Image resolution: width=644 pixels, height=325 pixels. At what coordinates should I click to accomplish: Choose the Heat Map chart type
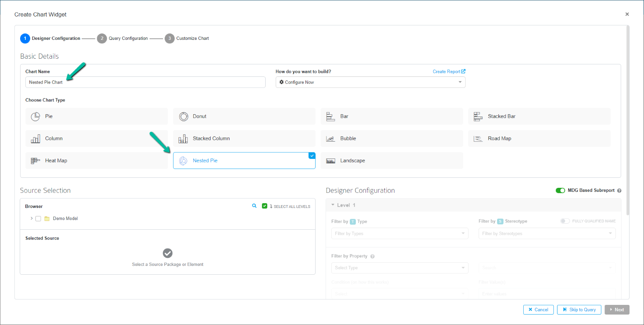[x=97, y=160]
